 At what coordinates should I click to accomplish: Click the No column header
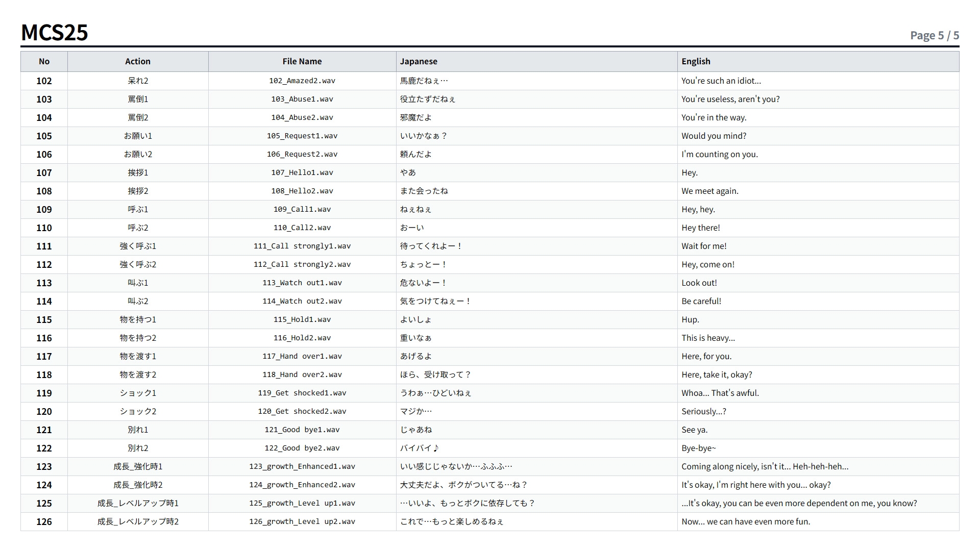click(x=44, y=61)
